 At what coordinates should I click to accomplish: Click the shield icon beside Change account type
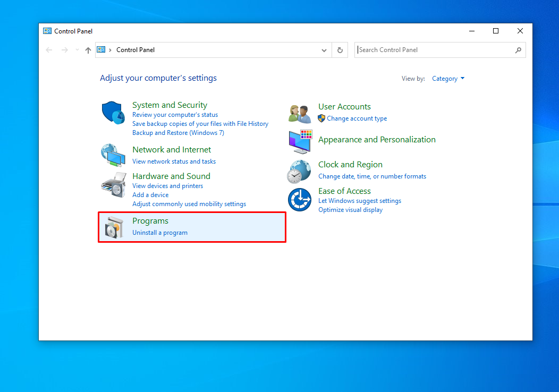tap(321, 118)
